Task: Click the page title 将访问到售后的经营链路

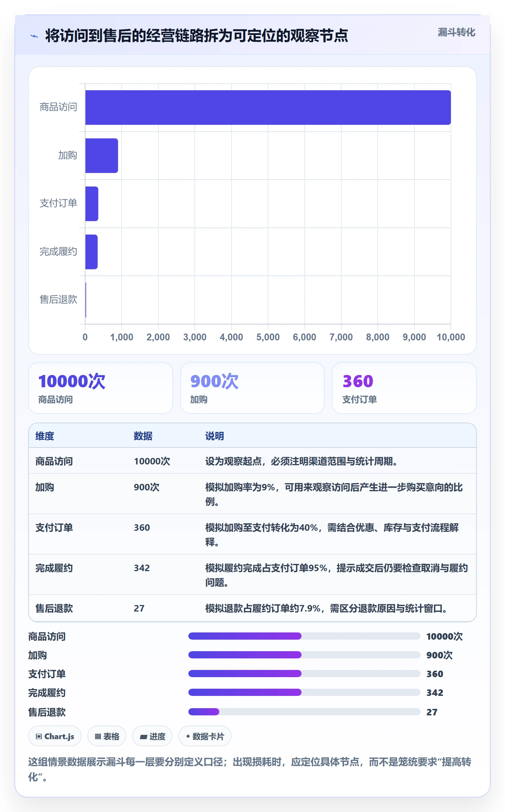Action: (197, 36)
